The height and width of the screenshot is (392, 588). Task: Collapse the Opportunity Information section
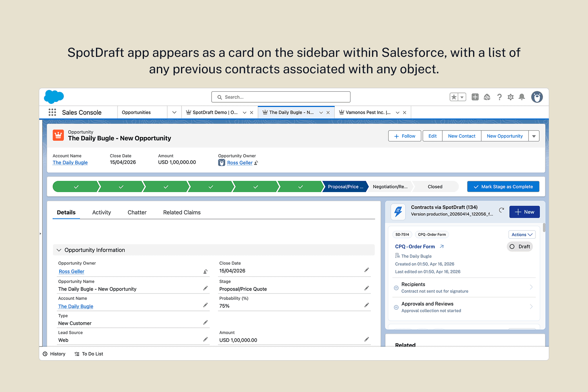[59, 250]
